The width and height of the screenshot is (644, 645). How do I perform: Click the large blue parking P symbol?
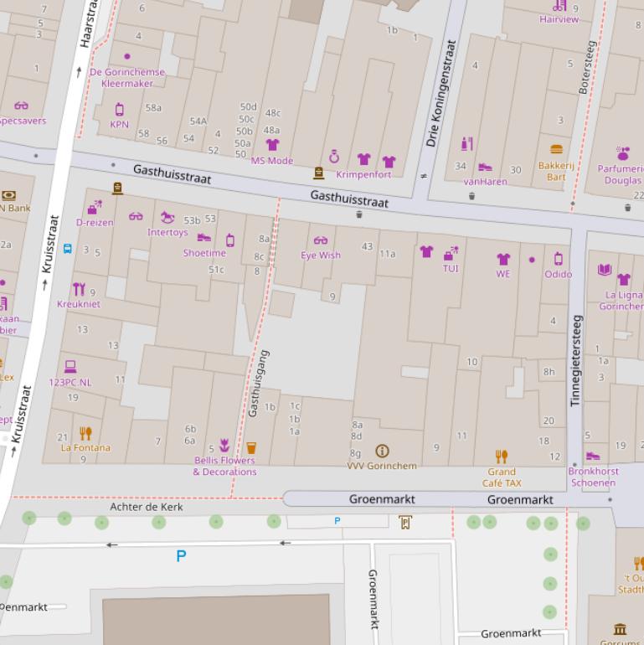[x=181, y=555]
